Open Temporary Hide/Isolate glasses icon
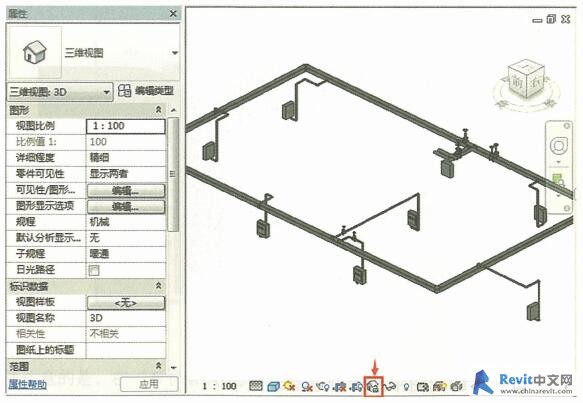 (x=390, y=387)
